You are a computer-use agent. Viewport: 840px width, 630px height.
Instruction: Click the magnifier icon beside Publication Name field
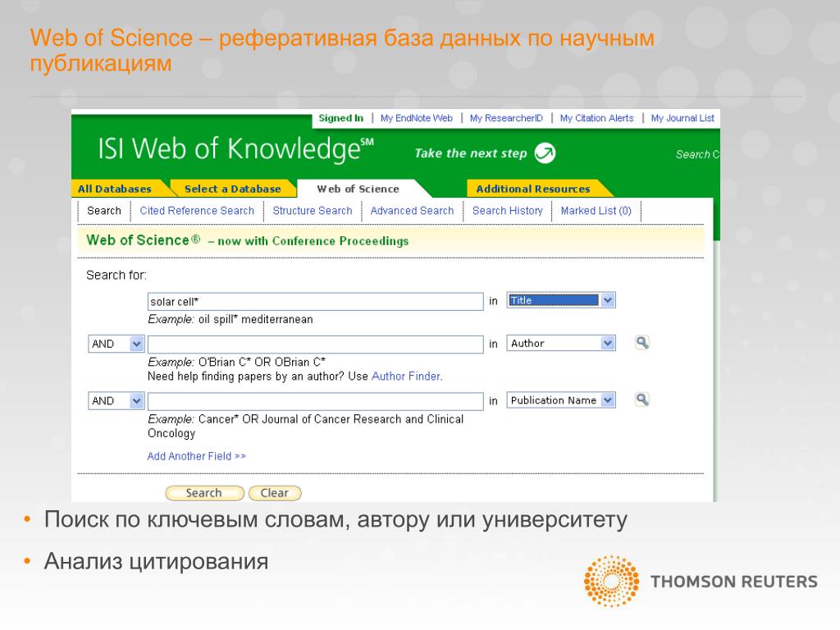click(x=641, y=399)
